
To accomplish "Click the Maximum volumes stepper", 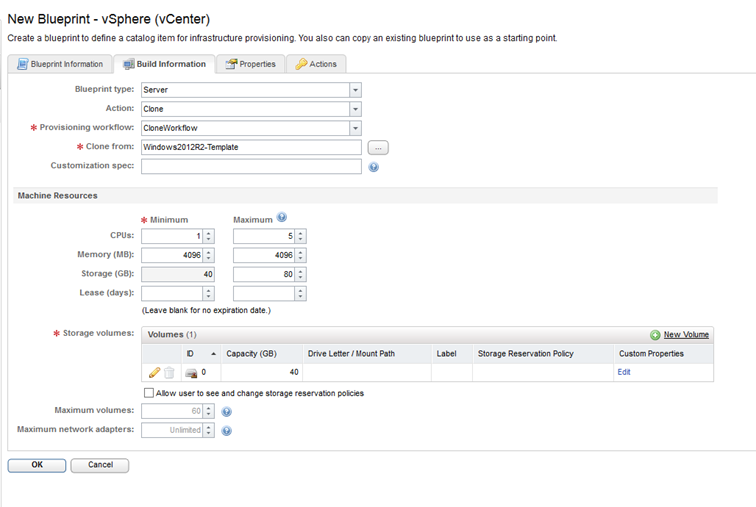I will tap(208, 411).
